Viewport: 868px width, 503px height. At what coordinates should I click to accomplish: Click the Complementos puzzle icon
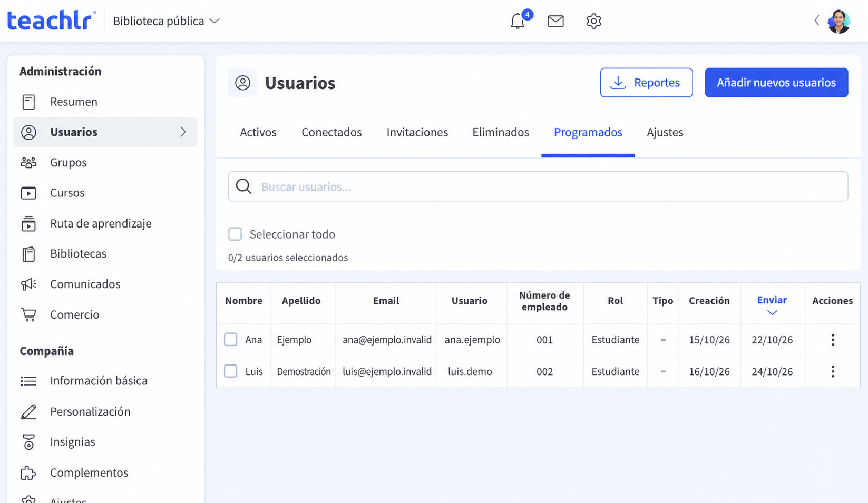tap(28, 472)
